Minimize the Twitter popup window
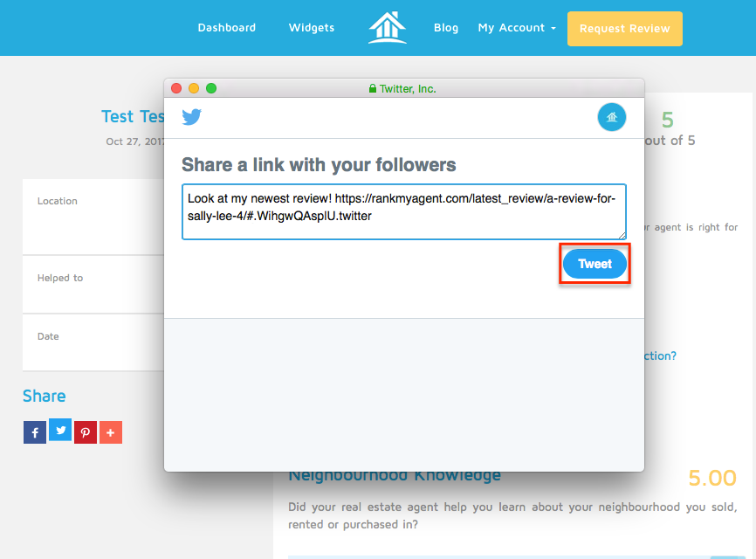 pyautogui.click(x=194, y=88)
